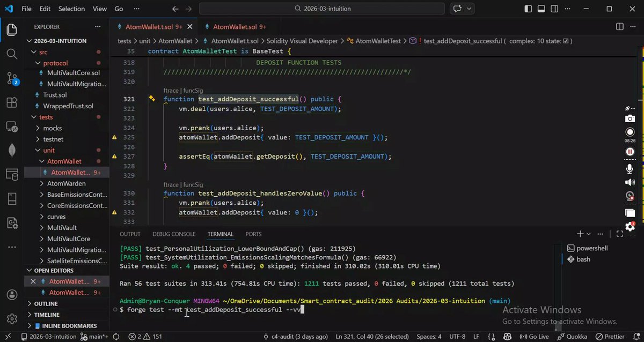The height and width of the screenshot is (342, 644).
Task: Collapse the protocol folder
Action: (55, 63)
